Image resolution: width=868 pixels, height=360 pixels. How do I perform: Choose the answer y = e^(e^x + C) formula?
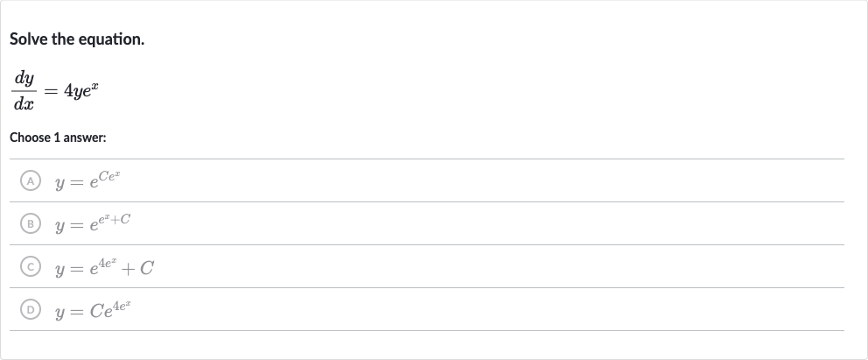[x=93, y=223]
